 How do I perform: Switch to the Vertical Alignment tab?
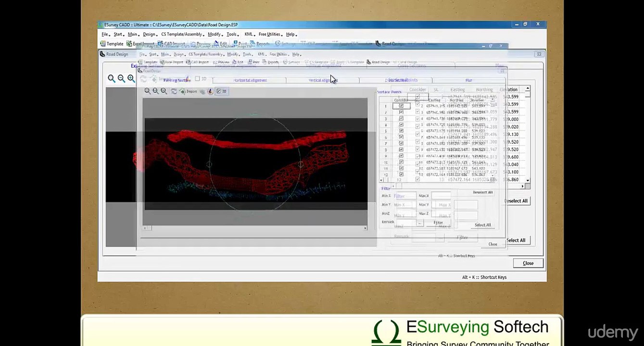[323, 80]
